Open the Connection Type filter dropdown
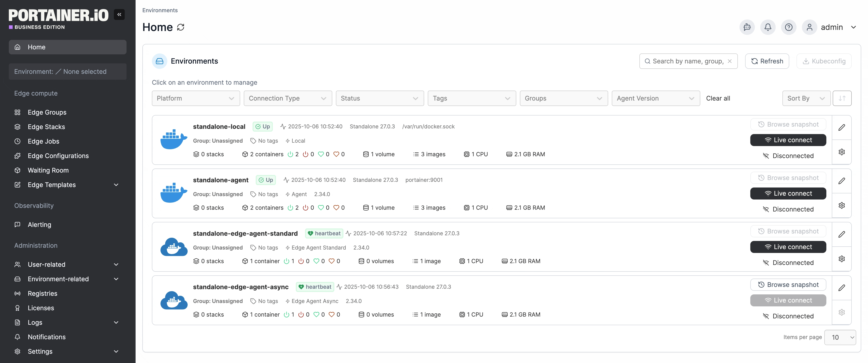This screenshot has width=868, height=363. tap(287, 99)
